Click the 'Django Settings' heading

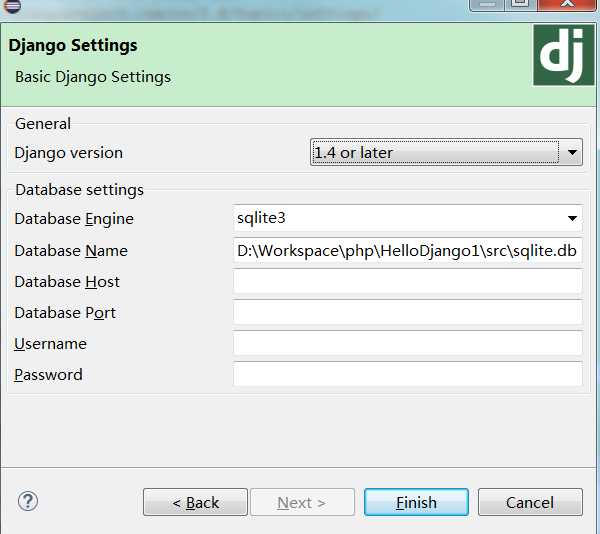pyautogui.click(x=73, y=46)
